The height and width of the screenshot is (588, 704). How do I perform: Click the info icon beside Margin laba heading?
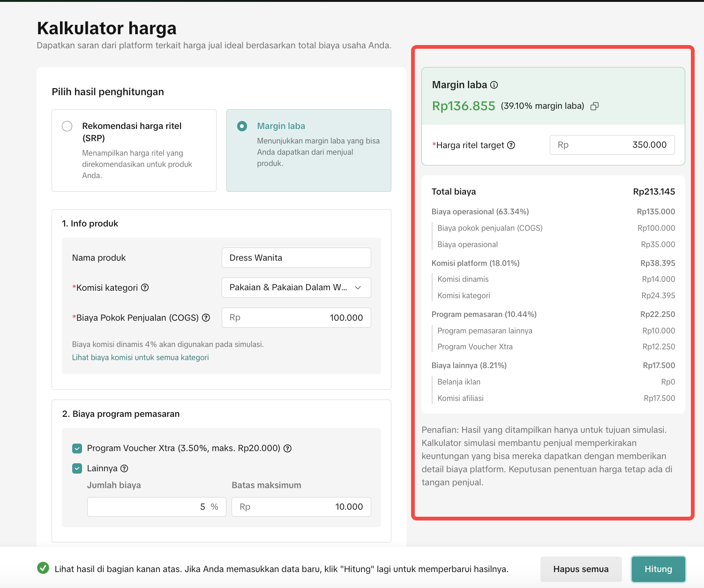[x=494, y=85]
